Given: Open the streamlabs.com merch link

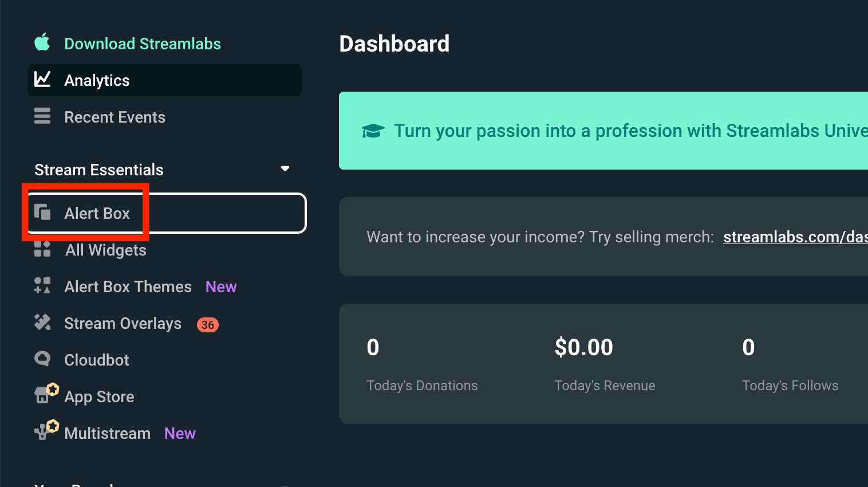Looking at the screenshot, I should (795, 237).
